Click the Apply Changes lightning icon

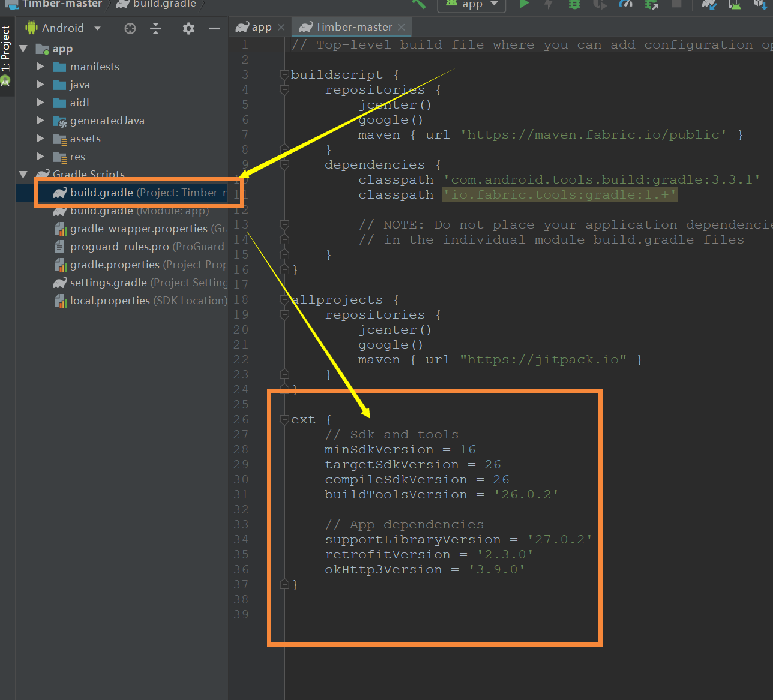[549, 4]
